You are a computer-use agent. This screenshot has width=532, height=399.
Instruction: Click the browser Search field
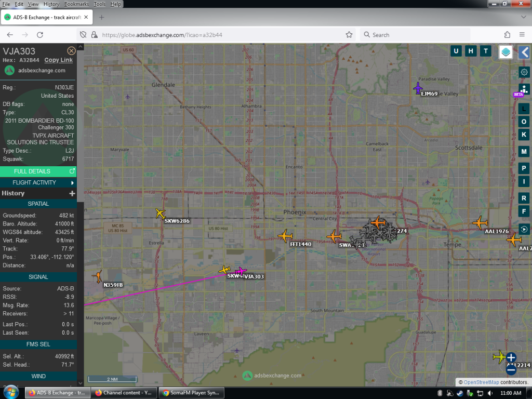tap(415, 35)
